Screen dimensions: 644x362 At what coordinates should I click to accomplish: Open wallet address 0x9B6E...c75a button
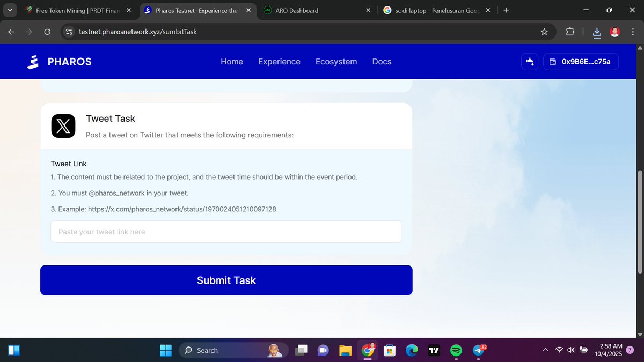(x=581, y=62)
